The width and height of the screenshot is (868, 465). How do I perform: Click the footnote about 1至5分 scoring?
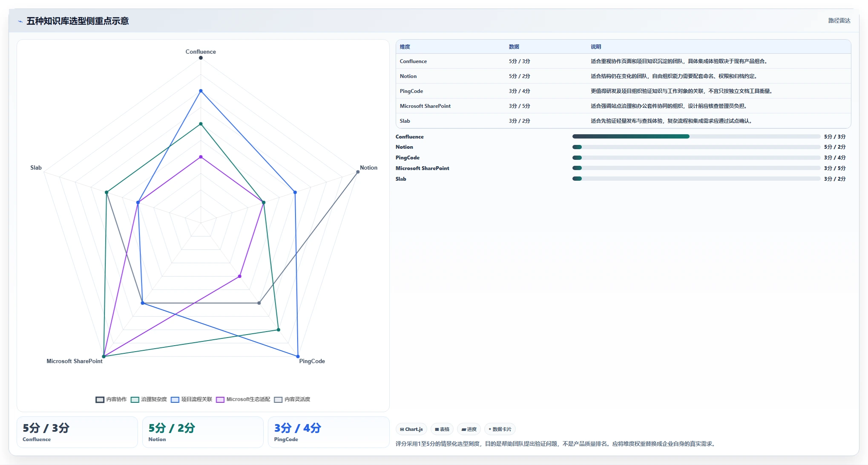coord(556,444)
